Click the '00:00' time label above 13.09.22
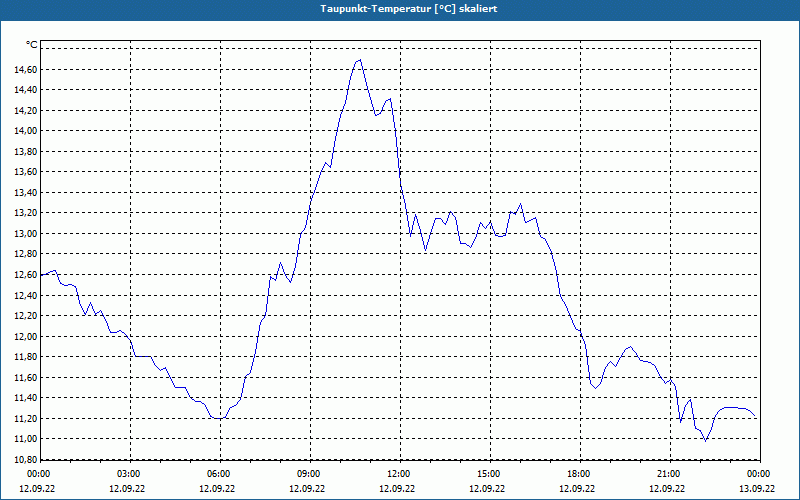 coord(759,474)
